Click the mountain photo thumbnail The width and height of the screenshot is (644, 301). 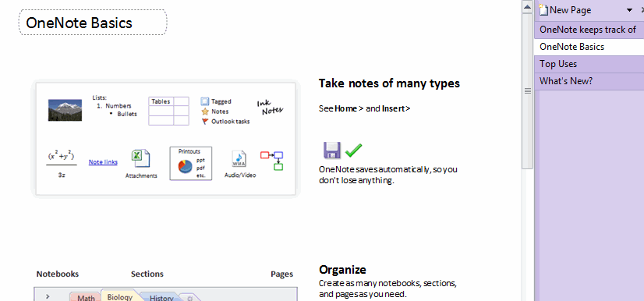point(65,110)
